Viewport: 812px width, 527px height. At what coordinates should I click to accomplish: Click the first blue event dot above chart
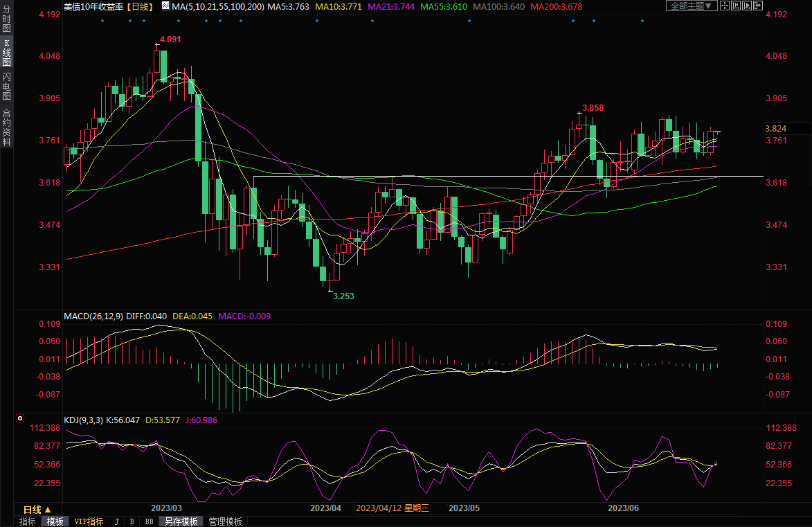(102, 20)
